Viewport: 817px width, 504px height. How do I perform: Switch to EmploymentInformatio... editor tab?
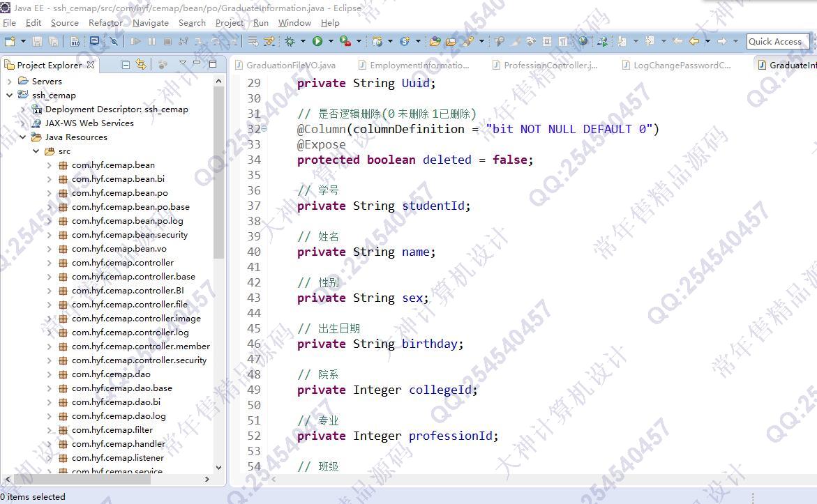[414, 65]
